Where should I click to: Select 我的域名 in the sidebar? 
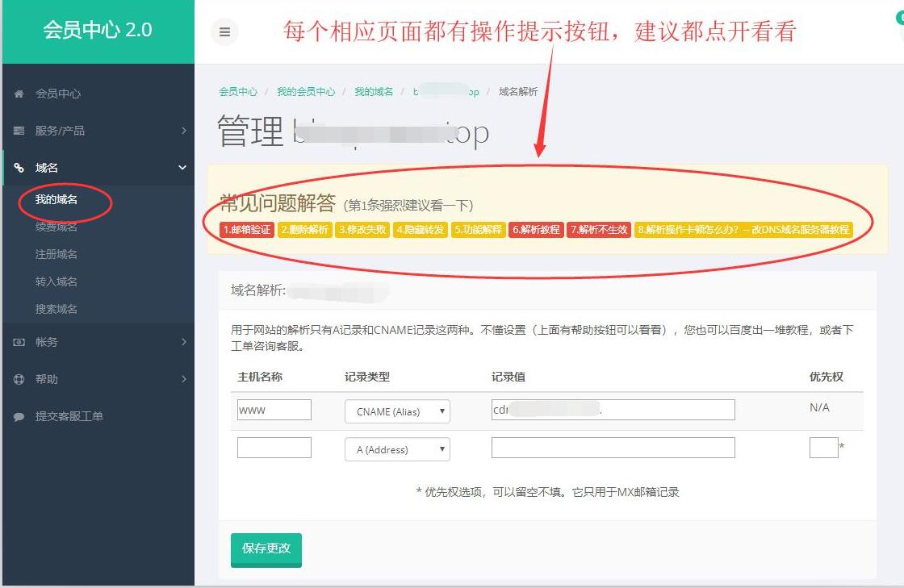pyautogui.click(x=56, y=199)
